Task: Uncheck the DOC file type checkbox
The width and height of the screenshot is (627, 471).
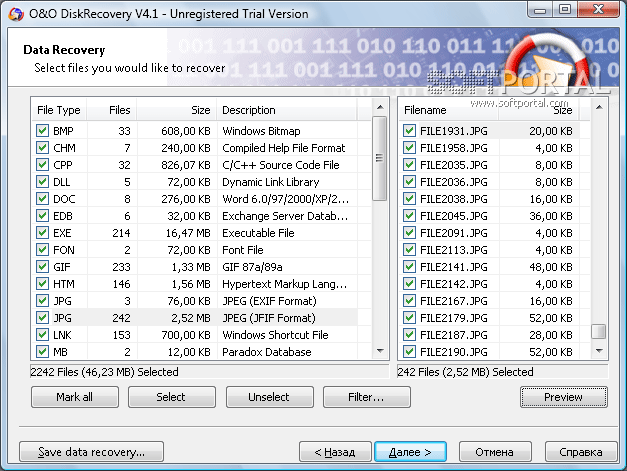Action: coord(42,199)
